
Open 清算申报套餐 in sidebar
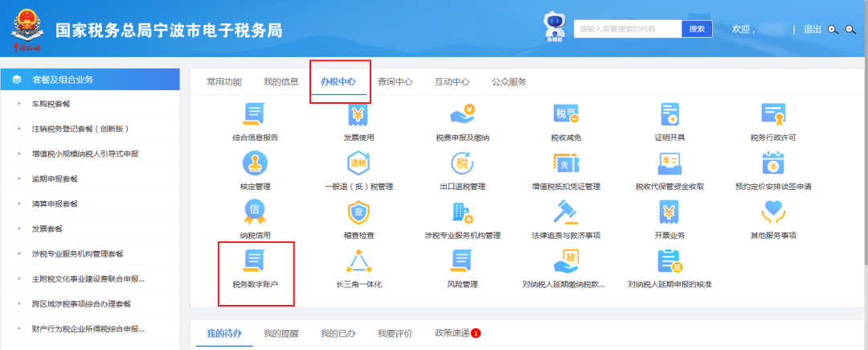(55, 204)
